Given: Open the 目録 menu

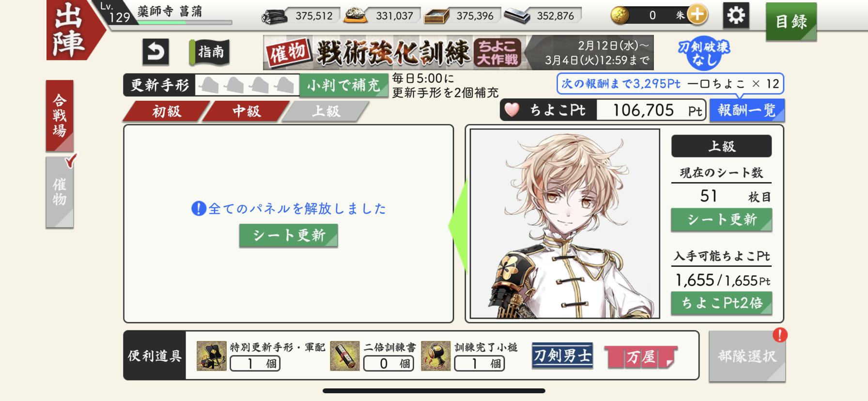Looking at the screenshot, I should [x=791, y=21].
